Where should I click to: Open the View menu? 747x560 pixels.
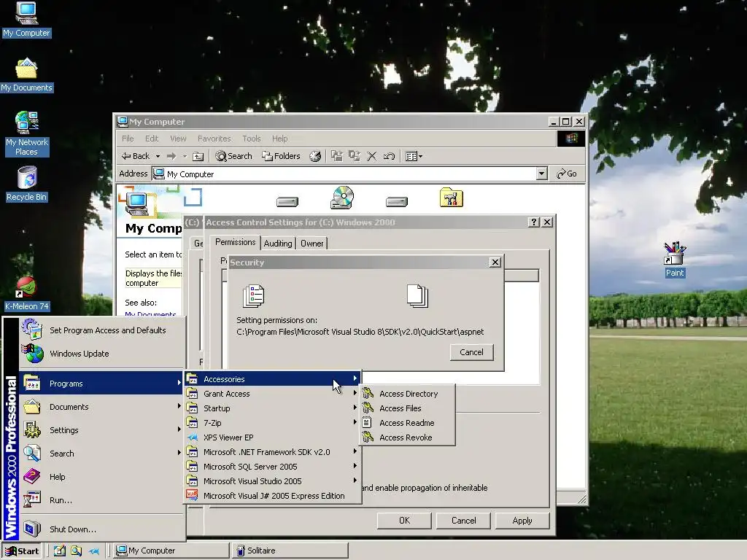pyautogui.click(x=178, y=139)
